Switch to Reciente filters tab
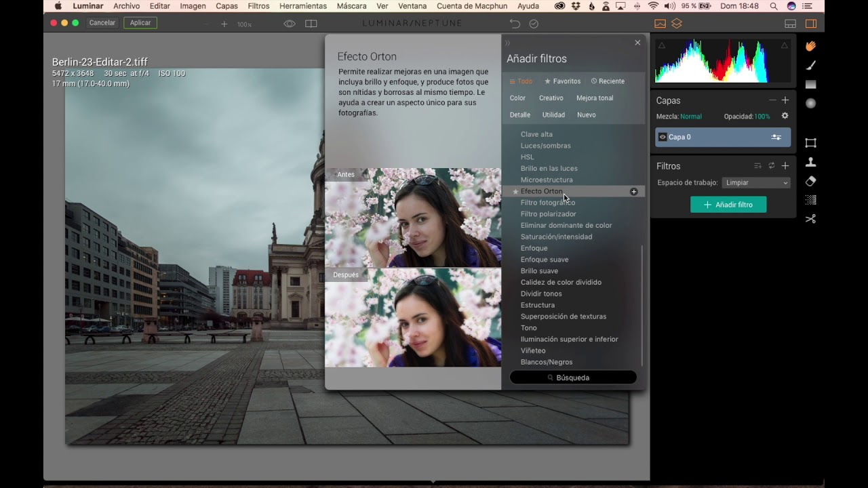This screenshot has width=868, height=488. [608, 81]
